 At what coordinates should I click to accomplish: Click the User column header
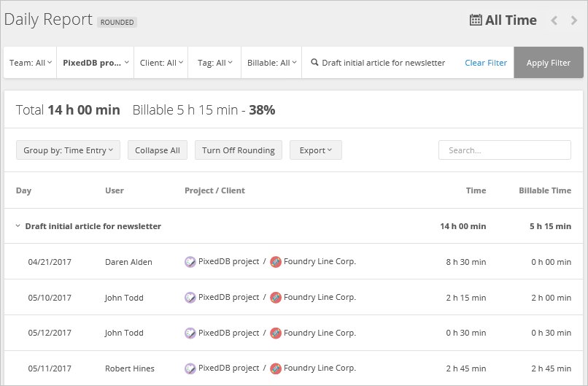(115, 190)
